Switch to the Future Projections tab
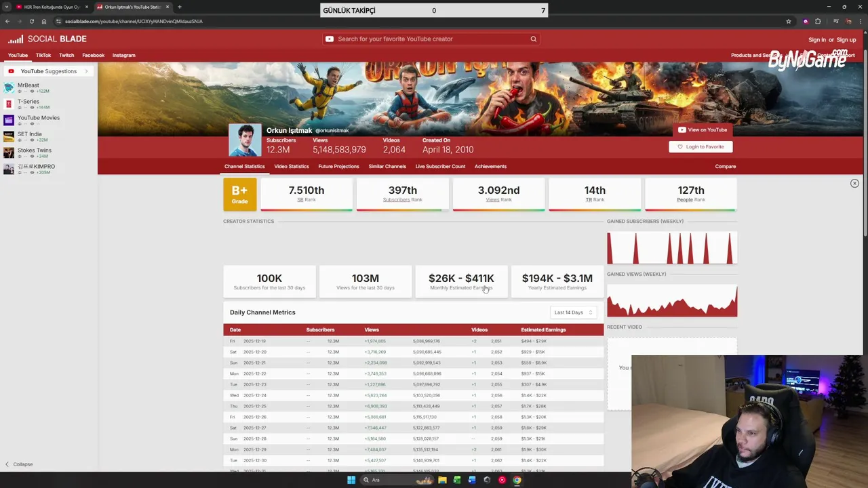 coord(338,166)
